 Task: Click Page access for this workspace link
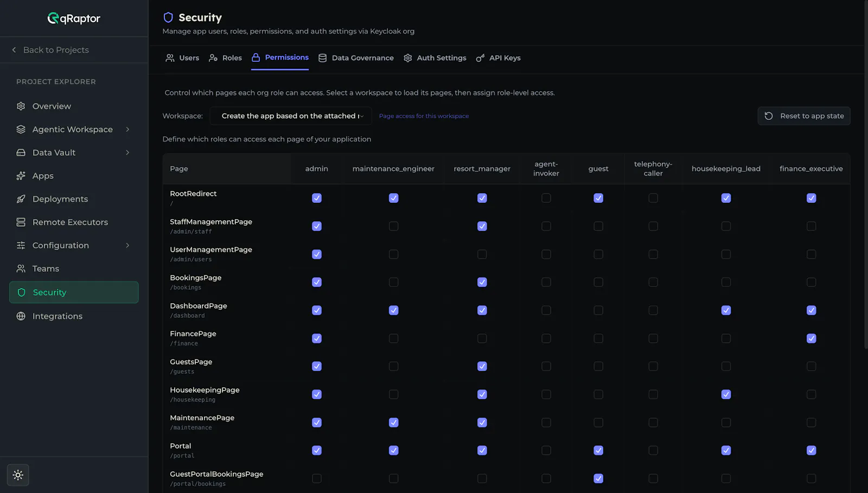(424, 116)
